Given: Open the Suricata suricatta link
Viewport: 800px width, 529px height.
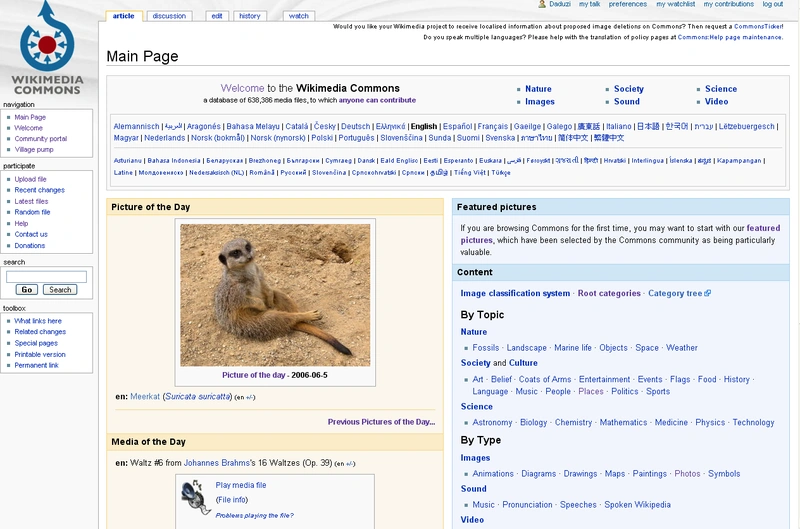Looking at the screenshot, I should (198, 397).
